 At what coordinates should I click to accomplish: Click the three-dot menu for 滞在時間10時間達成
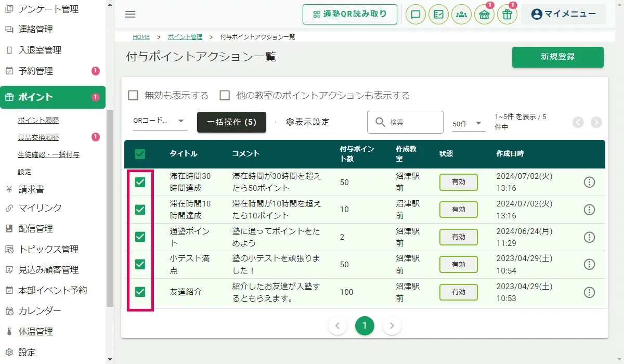(x=589, y=210)
